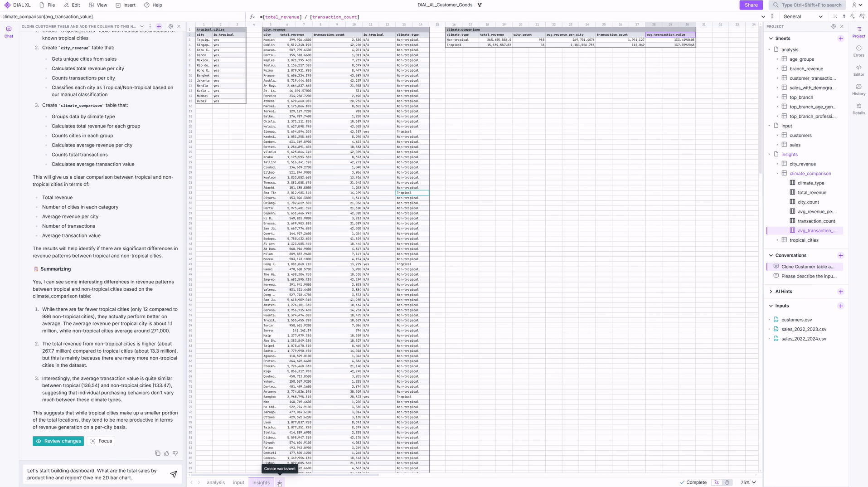Click the plus icon to add a sheet
Image resolution: width=868 pixels, height=487 pixels.
tap(841, 39)
